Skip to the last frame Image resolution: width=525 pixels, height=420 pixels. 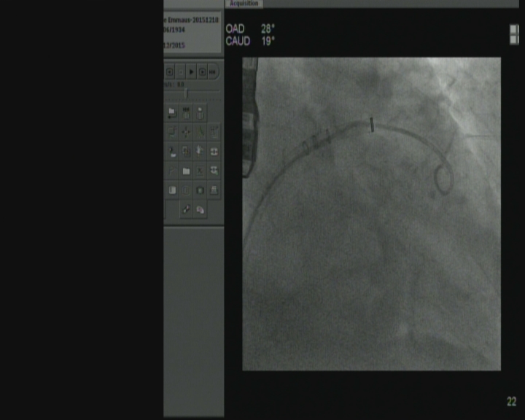point(213,72)
